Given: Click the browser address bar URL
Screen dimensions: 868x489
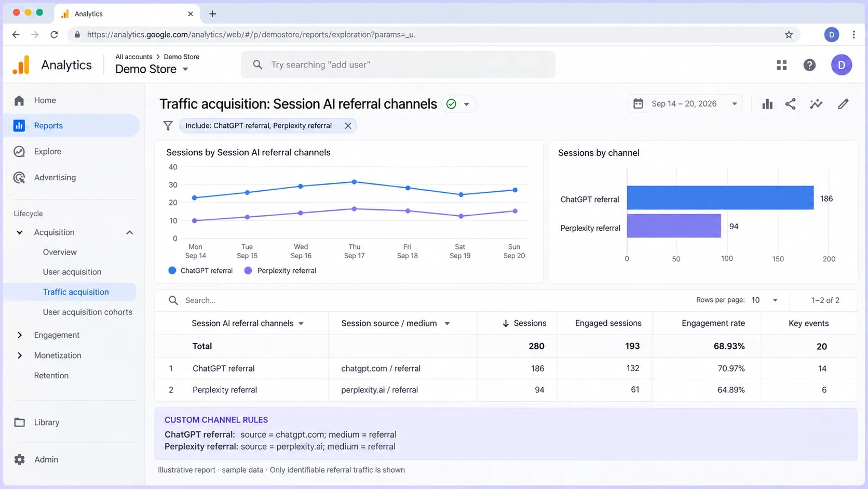Looking at the screenshot, I should 251,35.
